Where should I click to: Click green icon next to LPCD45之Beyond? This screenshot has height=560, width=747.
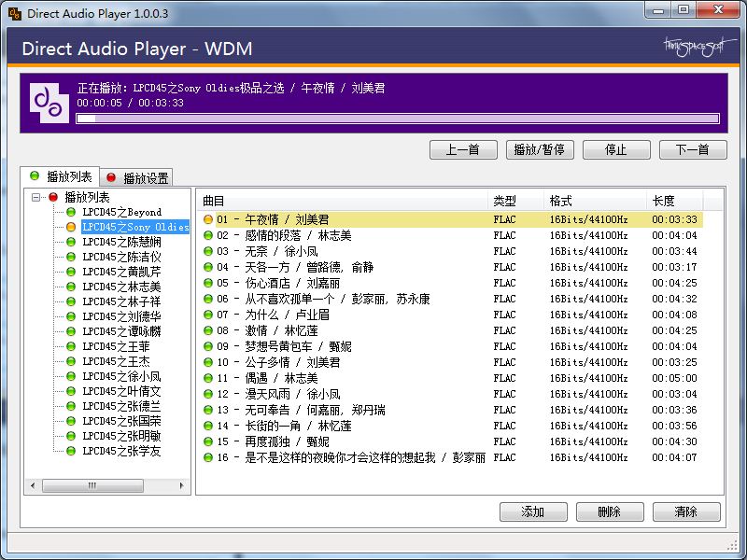click(71, 212)
